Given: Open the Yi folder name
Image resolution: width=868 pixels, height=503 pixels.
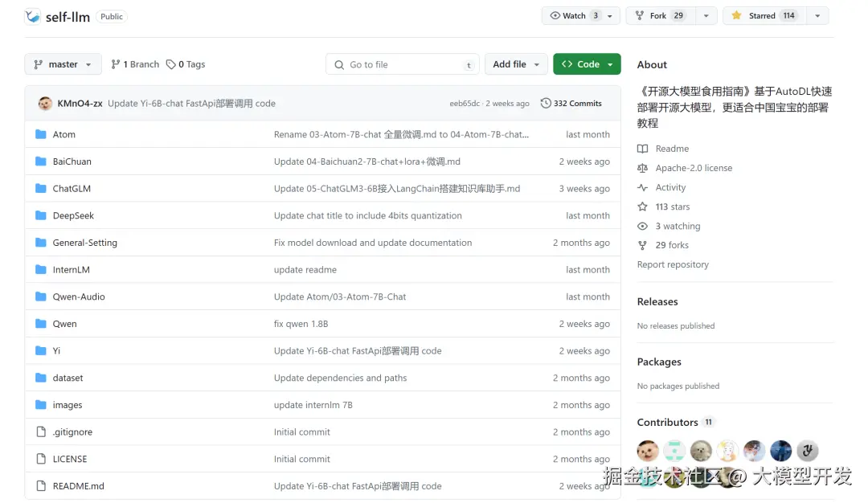Looking at the screenshot, I should click(56, 351).
